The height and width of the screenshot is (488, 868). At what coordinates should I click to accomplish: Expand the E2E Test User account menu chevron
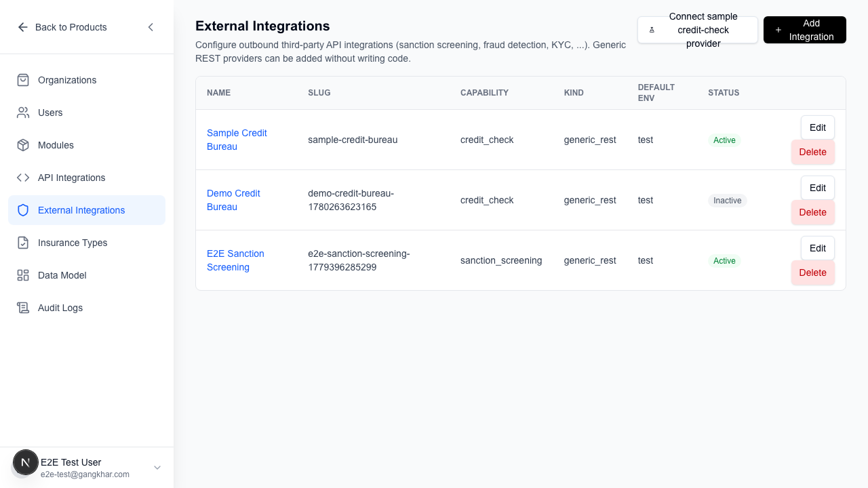point(157,468)
